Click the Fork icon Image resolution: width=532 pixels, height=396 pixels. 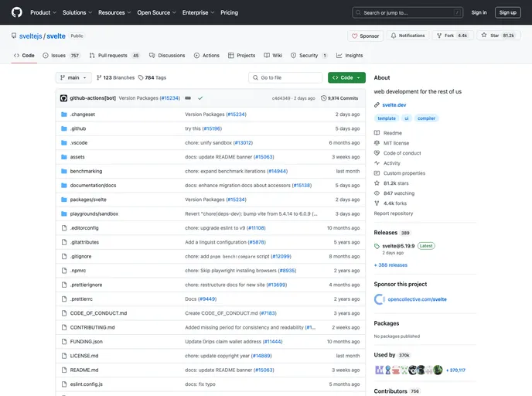click(439, 36)
